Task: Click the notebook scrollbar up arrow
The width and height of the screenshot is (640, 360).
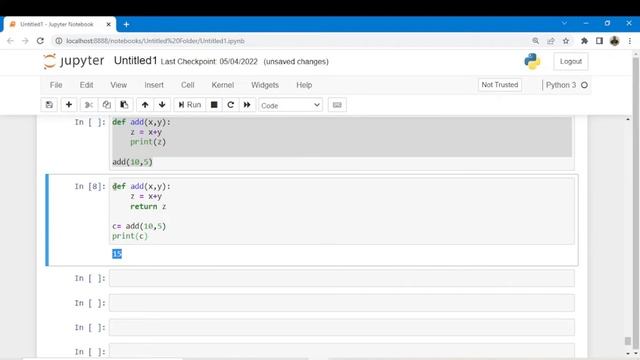Action: [628, 119]
